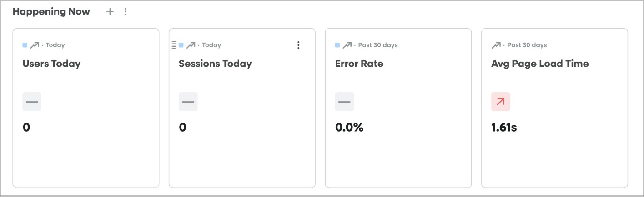Viewport: 644px width, 197px height.
Task: Click the blue square on Sessions Today card
Action: click(x=181, y=45)
